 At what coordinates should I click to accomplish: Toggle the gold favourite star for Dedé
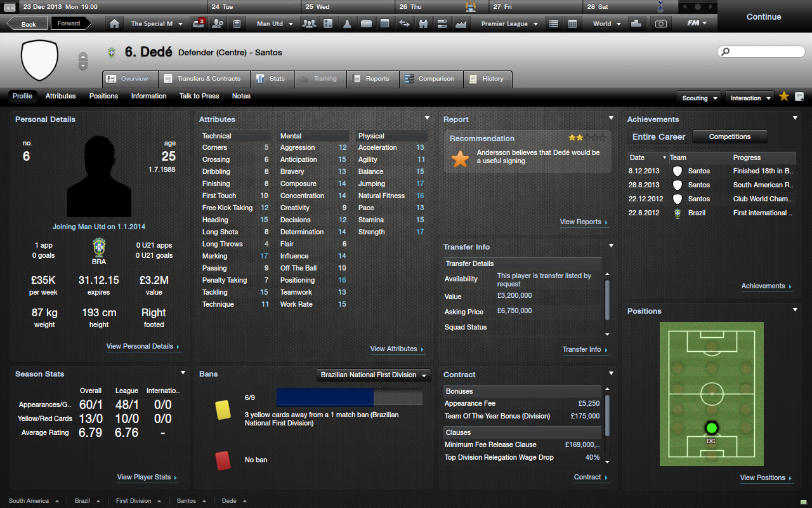pos(784,97)
